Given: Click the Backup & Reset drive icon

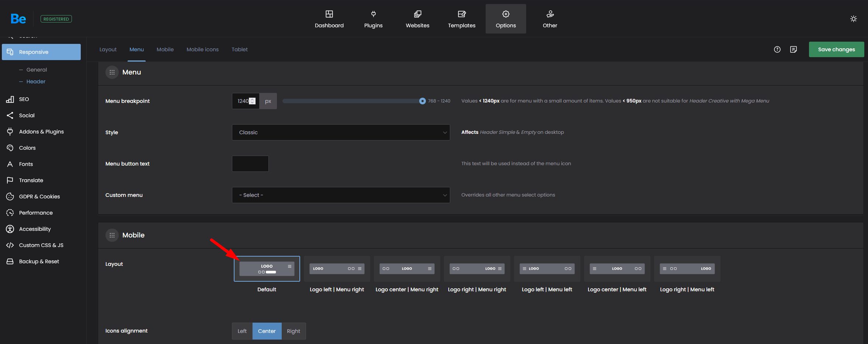Looking at the screenshot, I should pos(10,261).
